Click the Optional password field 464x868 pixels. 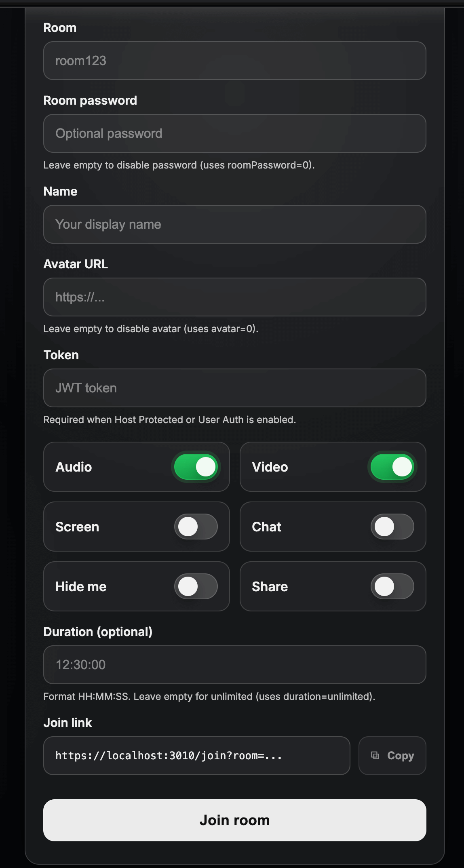[x=234, y=133]
